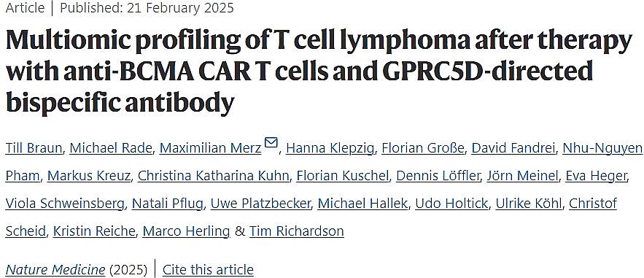The image size is (644, 278).
Task: Select author Ulrike Köhl
Action: 529,204
